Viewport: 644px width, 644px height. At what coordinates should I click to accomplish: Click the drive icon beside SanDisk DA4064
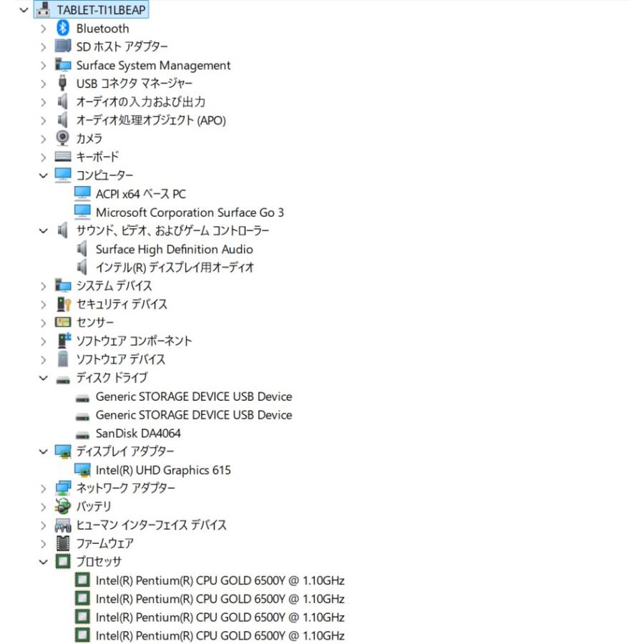coord(82,434)
